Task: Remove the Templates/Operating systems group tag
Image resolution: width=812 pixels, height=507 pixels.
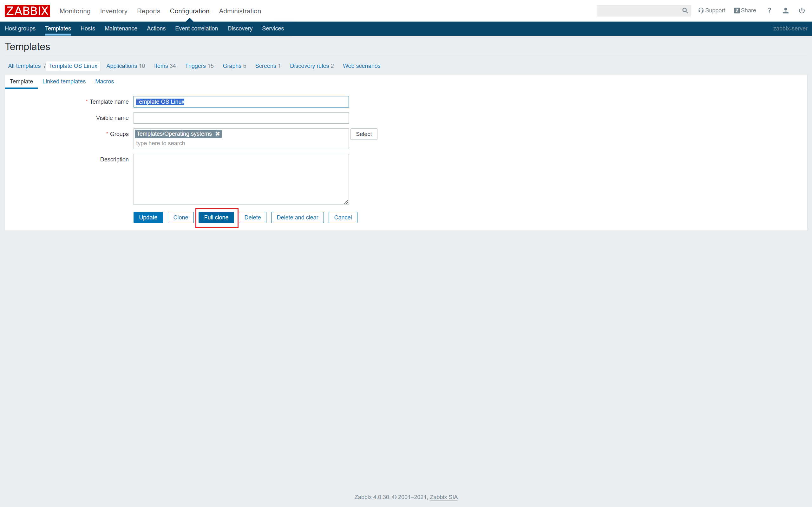Action: tap(217, 134)
